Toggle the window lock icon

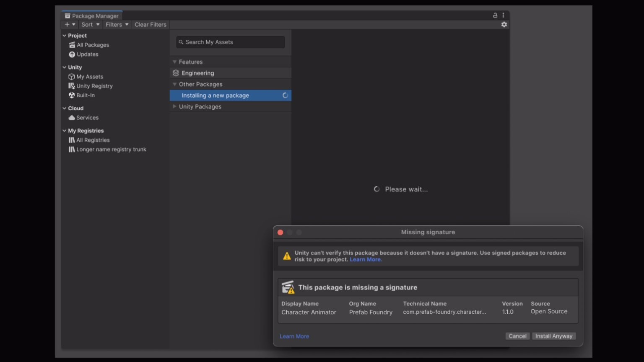coord(495,15)
